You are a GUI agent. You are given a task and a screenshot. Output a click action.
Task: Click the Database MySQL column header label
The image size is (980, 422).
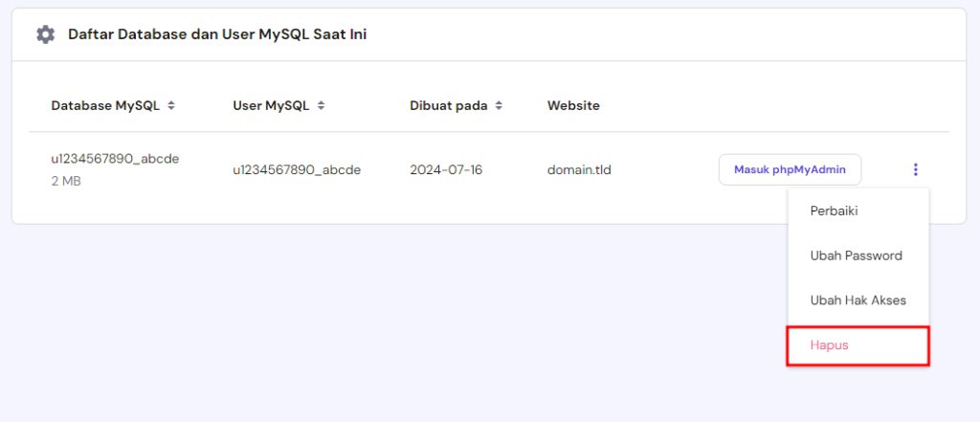[x=105, y=105]
